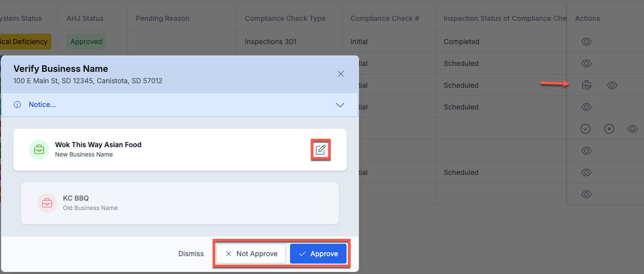The image size is (644, 274).
Task: Expand the Notice section chevron
Action: (x=340, y=105)
